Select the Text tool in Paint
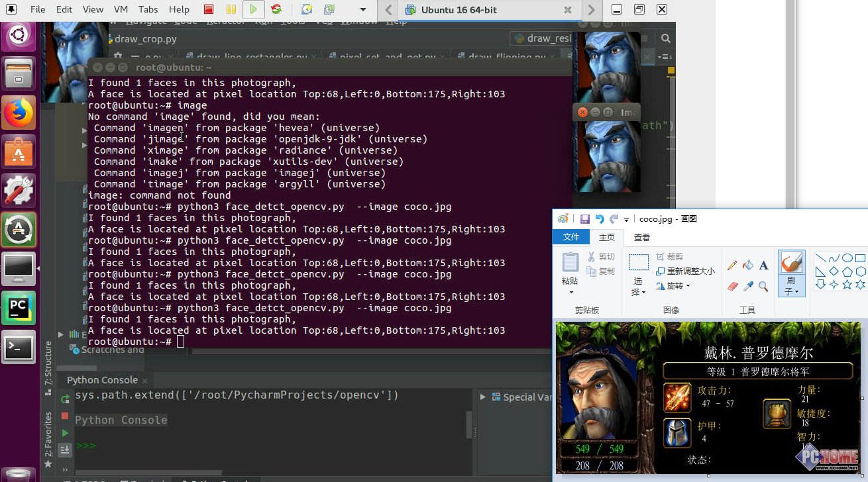Screen dimensions: 868x482 (763, 265)
